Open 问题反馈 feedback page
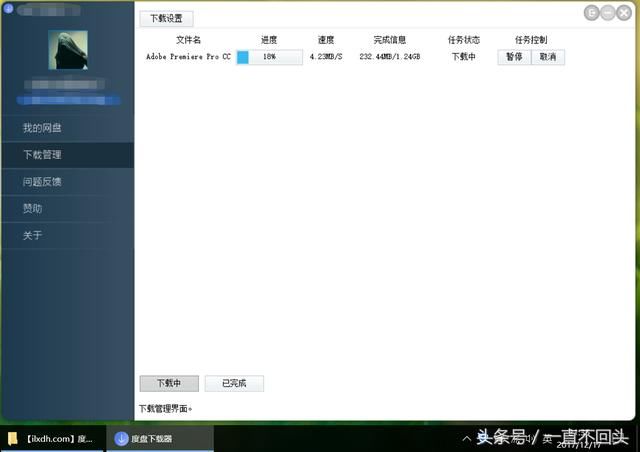The image size is (640, 452). (x=67, y=182)
